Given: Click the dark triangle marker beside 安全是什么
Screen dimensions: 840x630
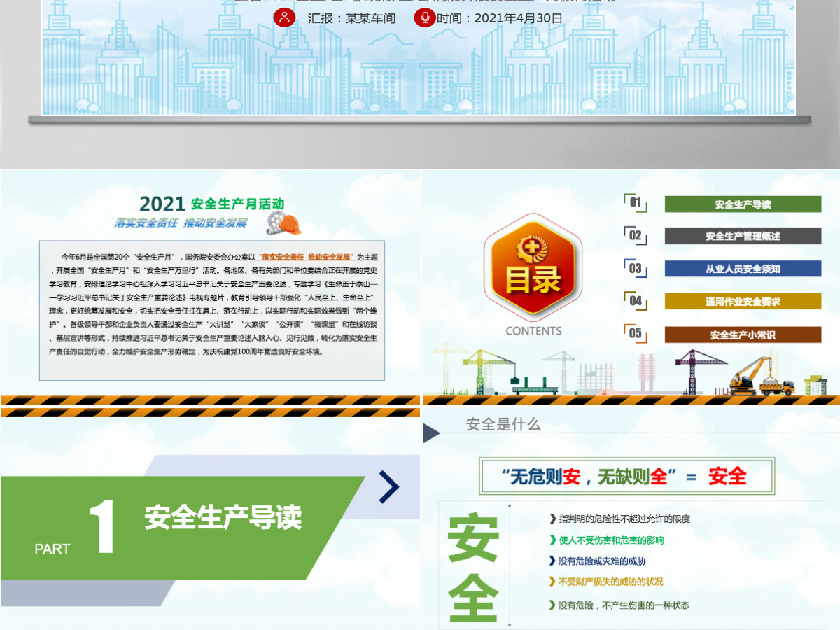Looking at the screenshot, I should 431,433.
